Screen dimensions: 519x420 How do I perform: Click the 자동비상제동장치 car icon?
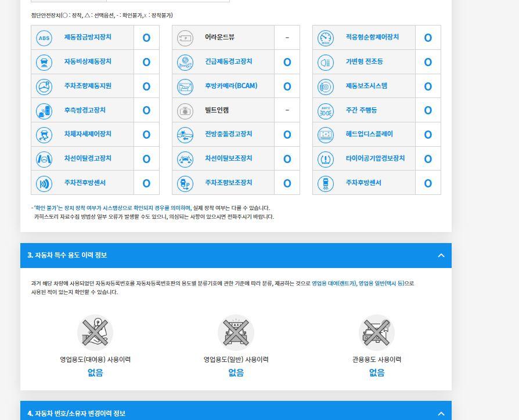[44, 62]
